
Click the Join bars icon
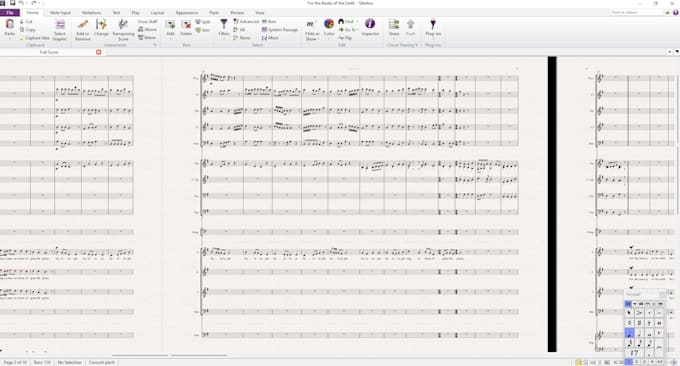(203, 30)
